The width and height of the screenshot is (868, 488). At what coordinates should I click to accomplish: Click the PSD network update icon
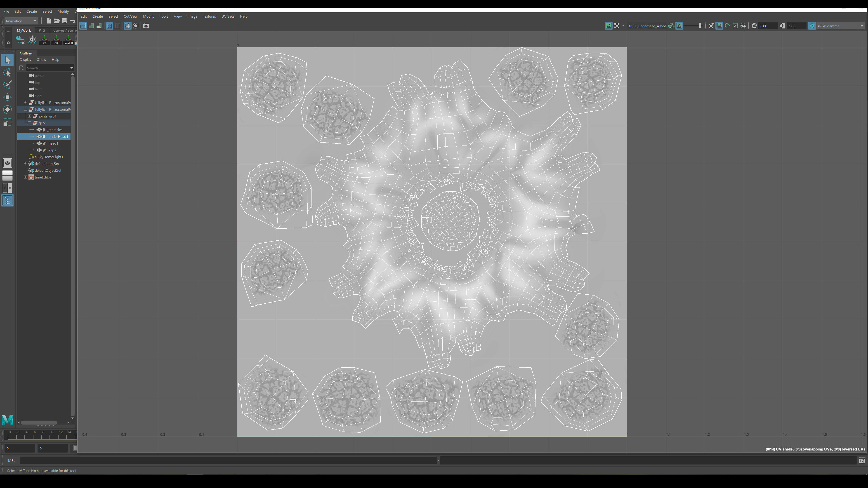click(x=743, y=26)
